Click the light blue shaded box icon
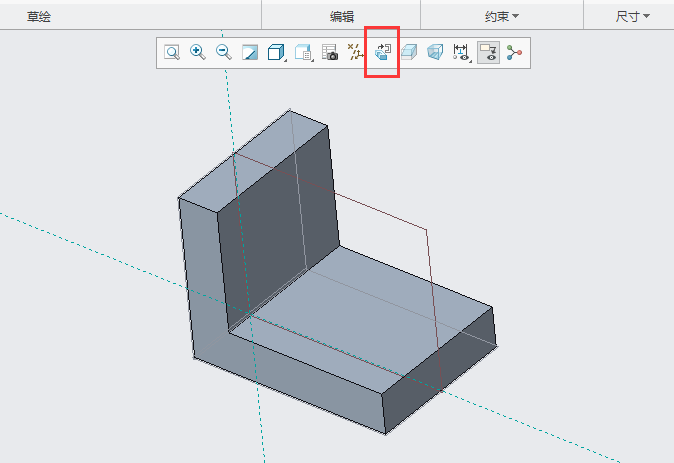Image resolution: width=674 pixels, height=463 pixels. coord(409,52)
